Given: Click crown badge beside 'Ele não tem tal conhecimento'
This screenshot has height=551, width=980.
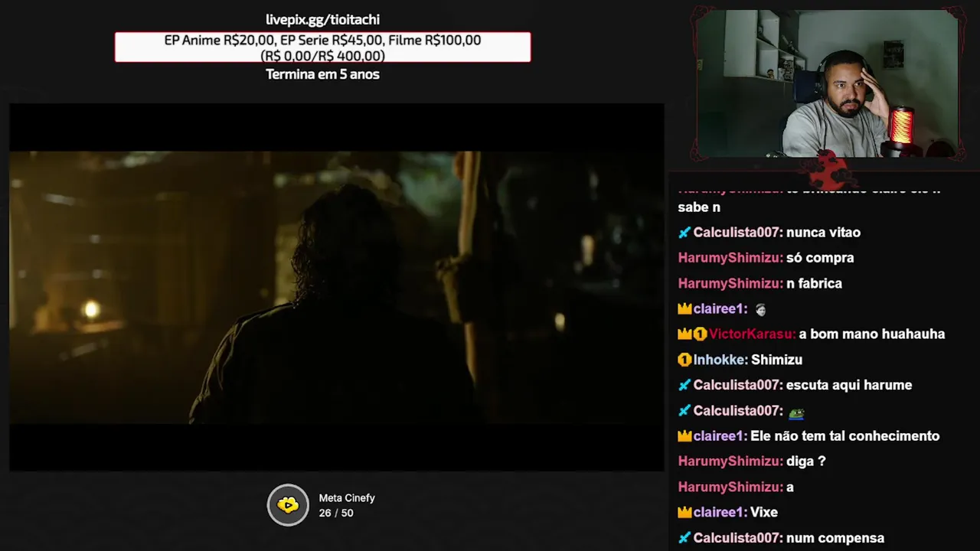Looking at the screenshot, I should coord(684,436).
